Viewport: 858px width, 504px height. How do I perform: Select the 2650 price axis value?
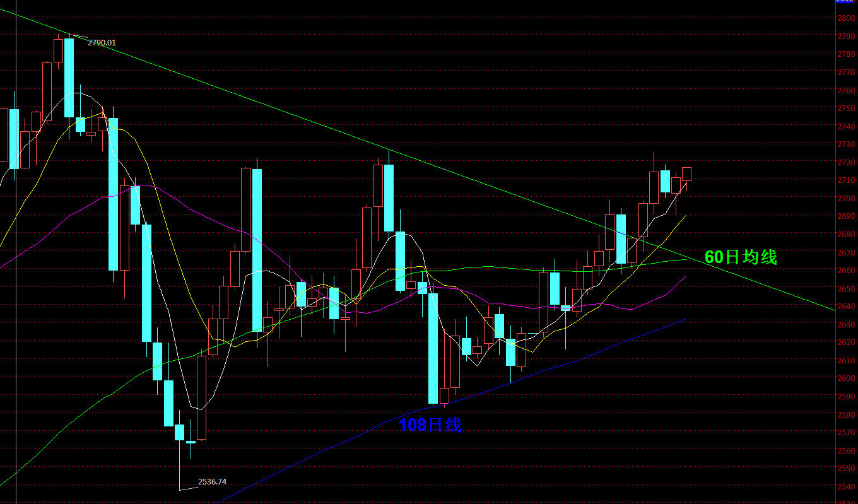coord(846,288)
